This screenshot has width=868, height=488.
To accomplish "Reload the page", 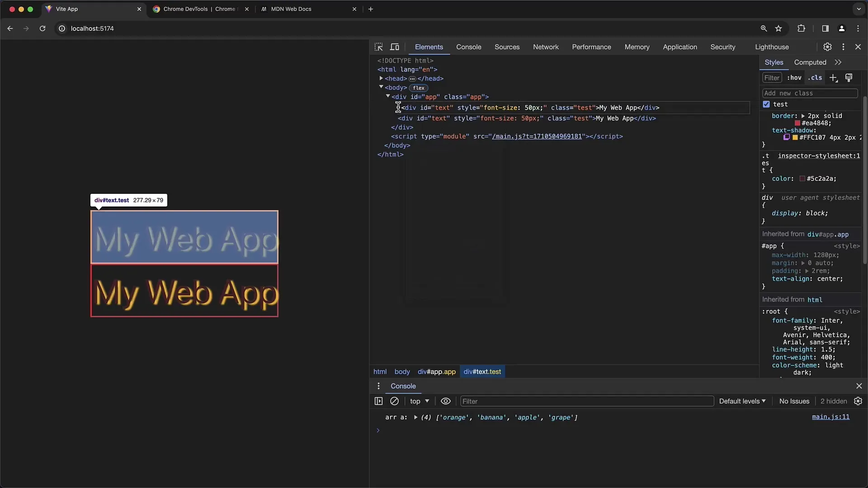I will 42,28.
